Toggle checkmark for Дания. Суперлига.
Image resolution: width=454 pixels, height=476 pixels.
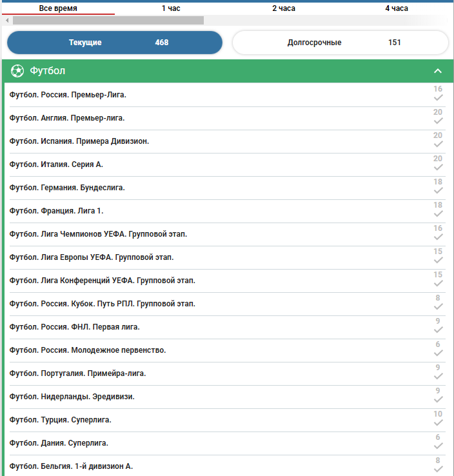438,446
